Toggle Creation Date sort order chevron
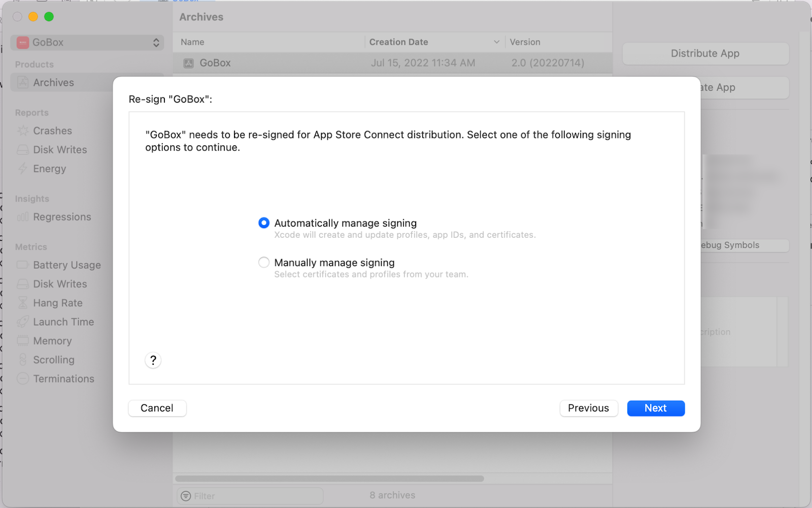 point(496,42)
